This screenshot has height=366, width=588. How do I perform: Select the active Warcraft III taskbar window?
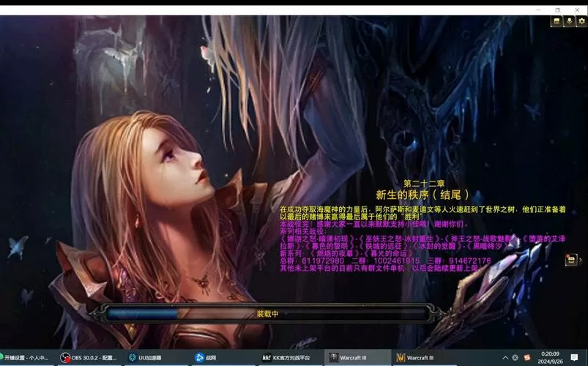[x=358, y=358]
